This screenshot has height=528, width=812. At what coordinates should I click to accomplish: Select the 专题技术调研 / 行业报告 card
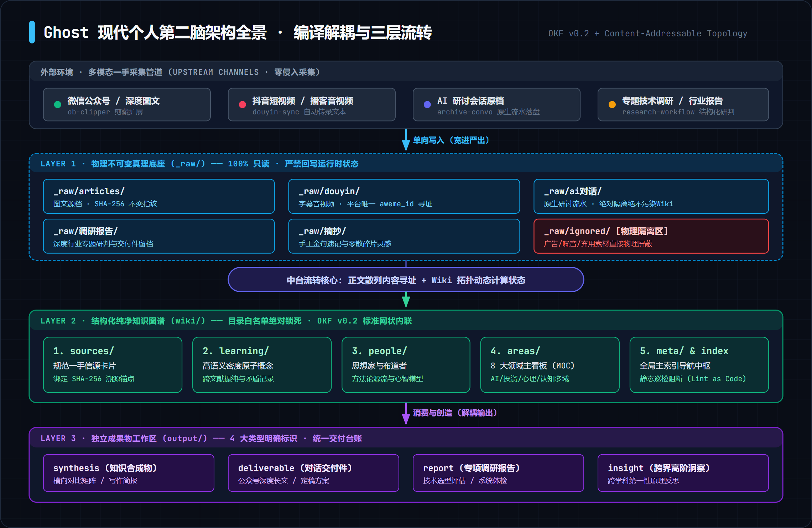[x=683, y=104]
